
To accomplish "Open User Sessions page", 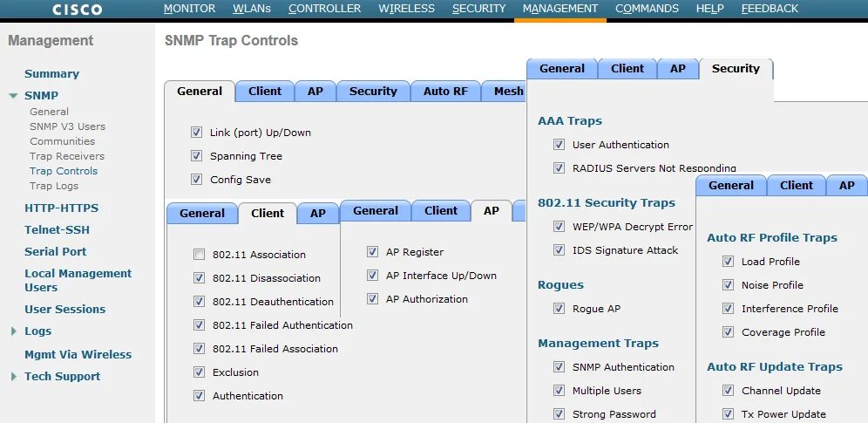I will 64,309.
